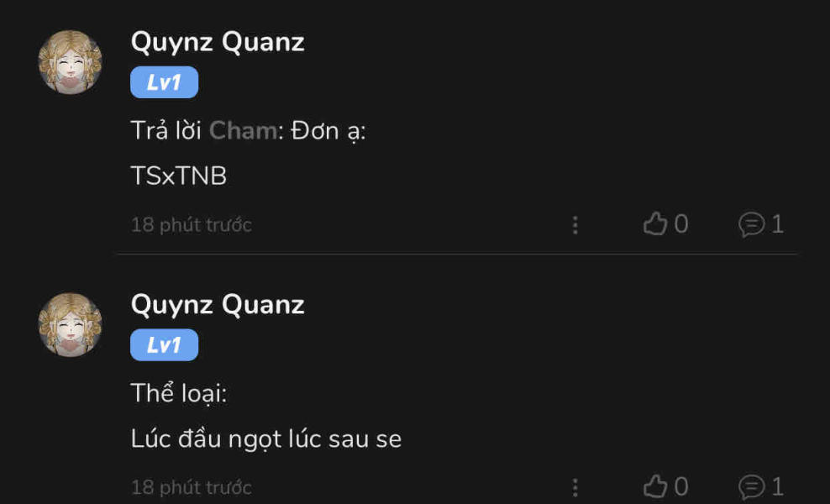Like the first comment with thumbs-up icon
The height and width of the screenshot is (504, 830).
pyautogui.click(x=654, y=224)
